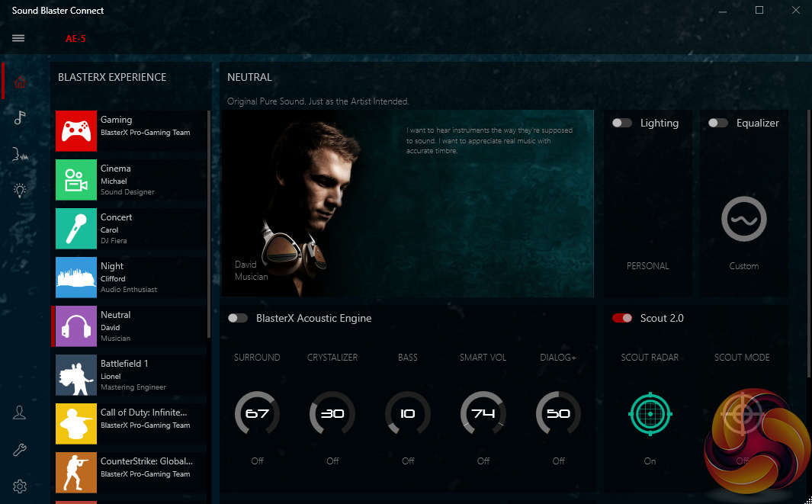
Task: Click the profile list scrollbar
Action: 209,223
